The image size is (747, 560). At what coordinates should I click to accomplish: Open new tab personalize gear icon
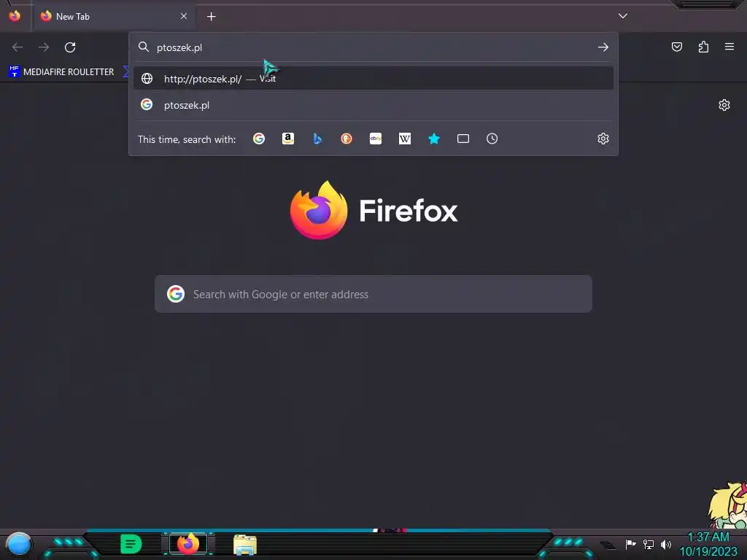(x=724, y=105)
